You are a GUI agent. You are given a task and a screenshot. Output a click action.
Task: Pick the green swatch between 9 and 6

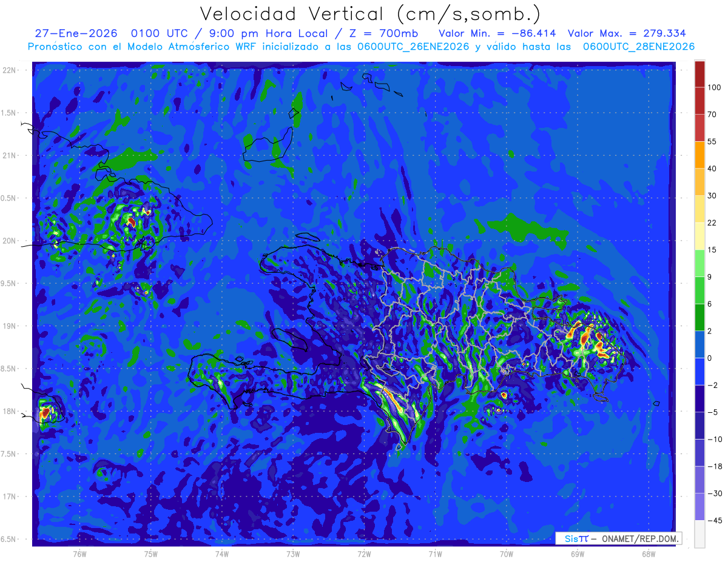click(x=699, y=290)
